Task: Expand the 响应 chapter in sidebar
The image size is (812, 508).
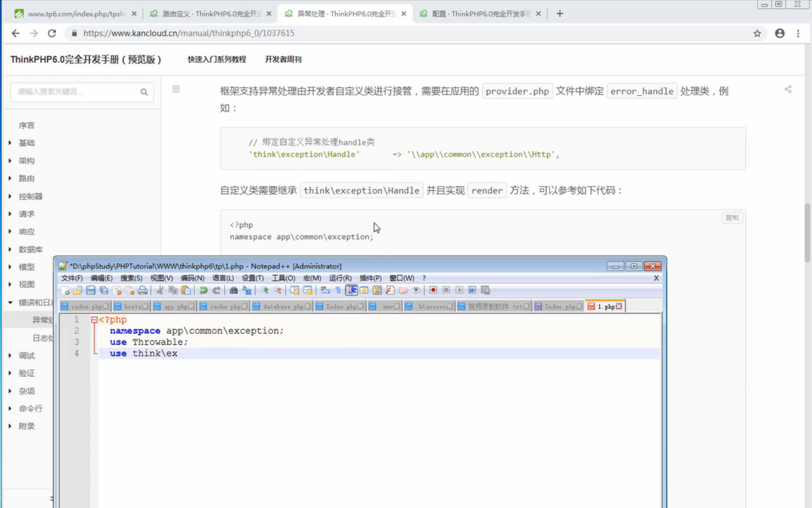Action: point(10,231)
